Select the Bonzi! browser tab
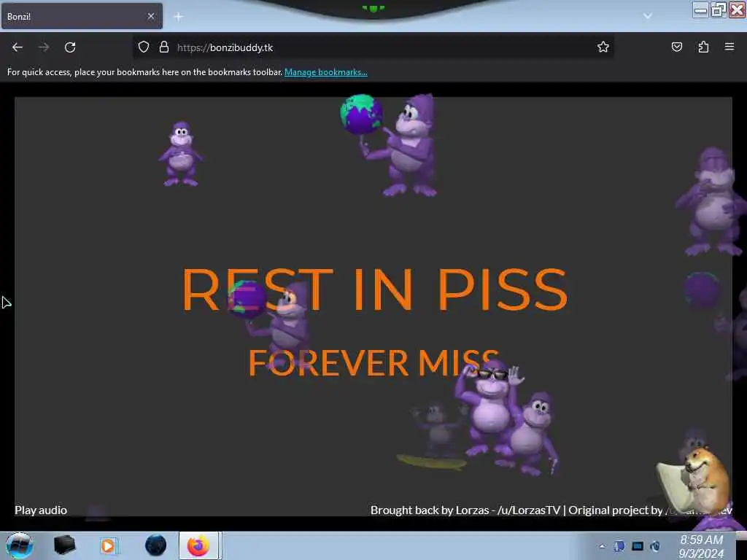747x560 pixels. 82,16
